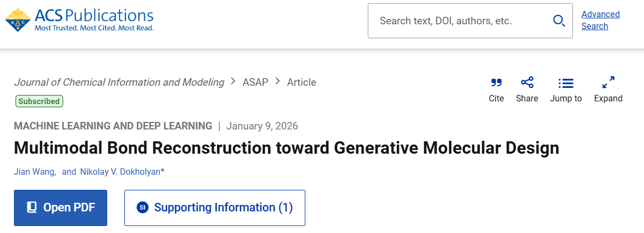Select the Article breadcrumb item
This screenshot has width=644, height=233.
point(302,82)
